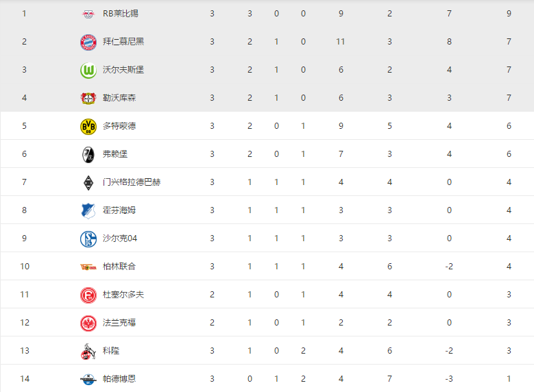534x392 pixels.
Task: Select the Mönchengladbach diamond badge
Action: coord(88,182)
